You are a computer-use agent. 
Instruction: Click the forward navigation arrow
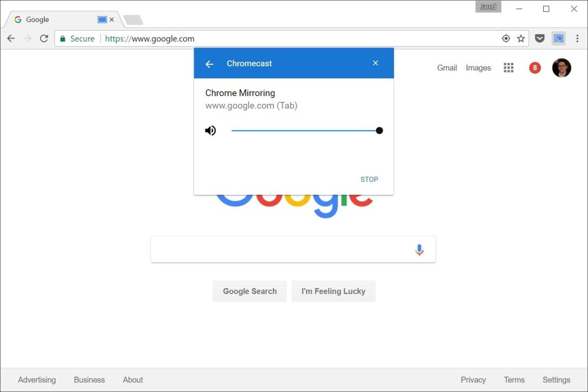tap(27, 38)
